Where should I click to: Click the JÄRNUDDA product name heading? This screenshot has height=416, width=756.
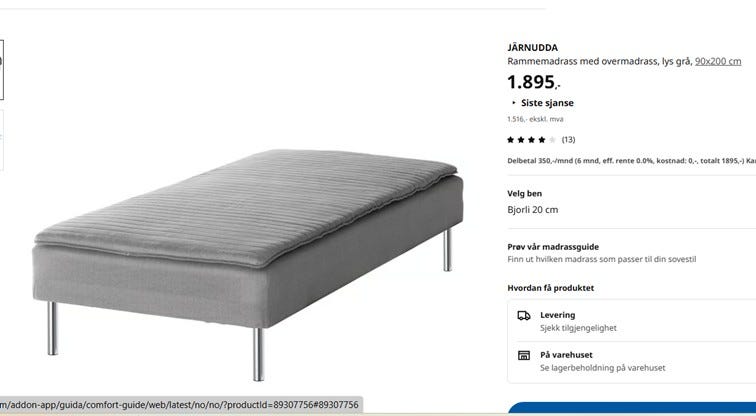[532, 48]
